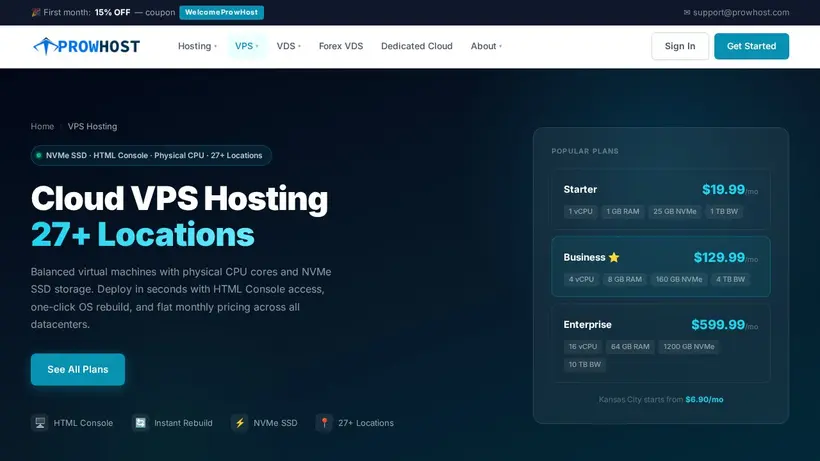Click the 1 GB RAM spec tag
The image size is (820, 461).
point(623,212)
